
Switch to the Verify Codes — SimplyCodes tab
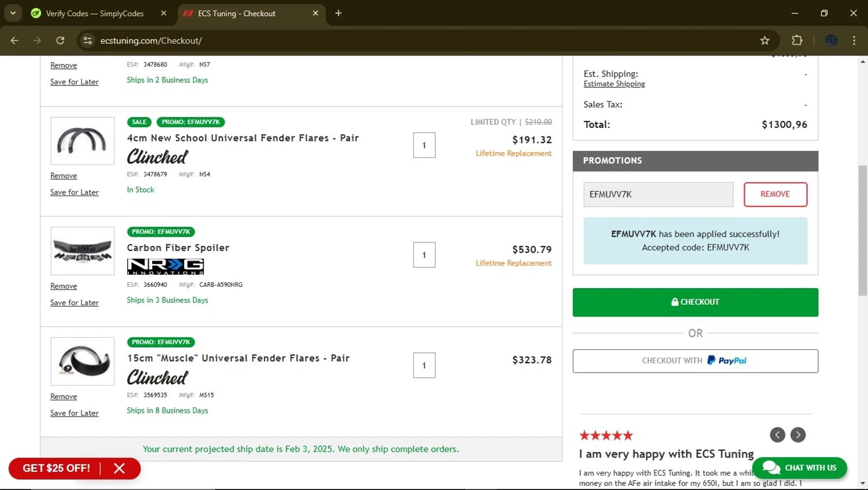tap(95, 13)
